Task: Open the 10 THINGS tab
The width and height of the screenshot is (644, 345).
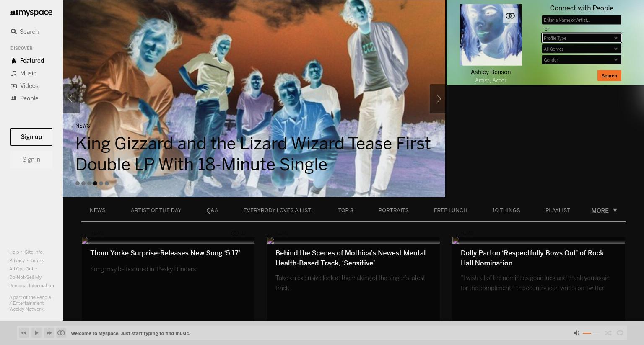Action: coord(506,211)
